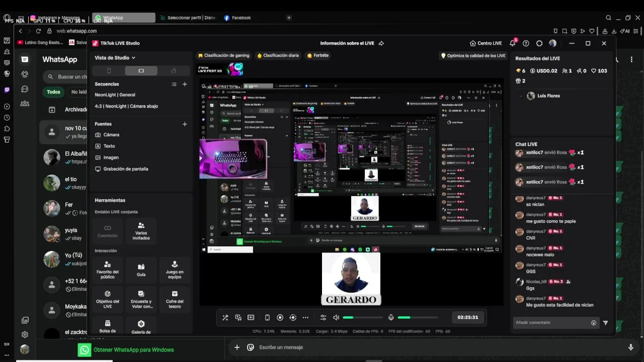Open the media-music icon in bottom toolbar

point(238,317)
